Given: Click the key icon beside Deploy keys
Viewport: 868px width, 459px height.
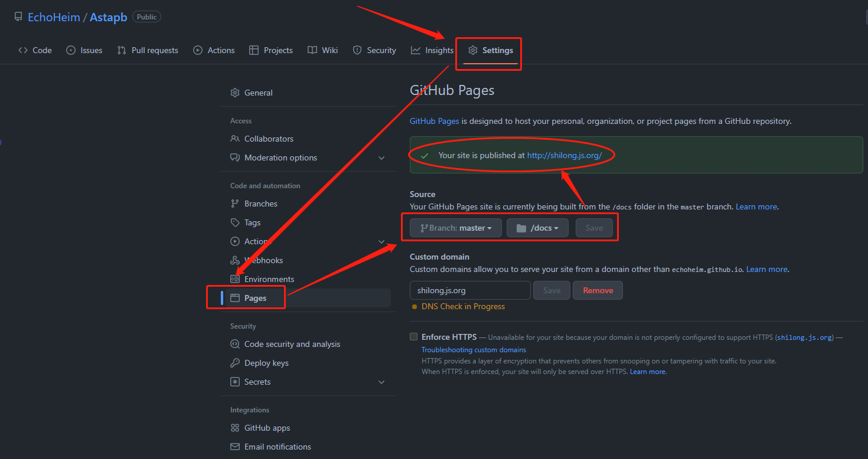Looking at the screenshot, I should click(x=235, y=363).
